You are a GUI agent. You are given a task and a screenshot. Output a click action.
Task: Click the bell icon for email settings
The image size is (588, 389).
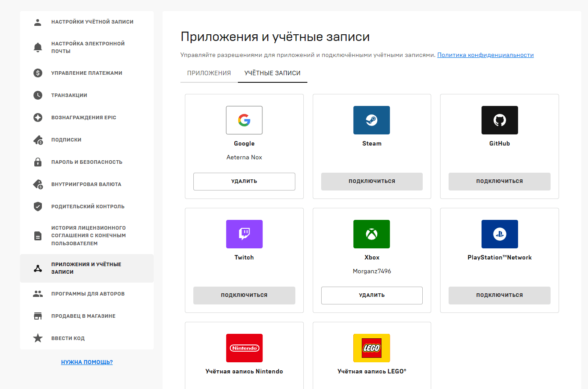coord(38,47)
